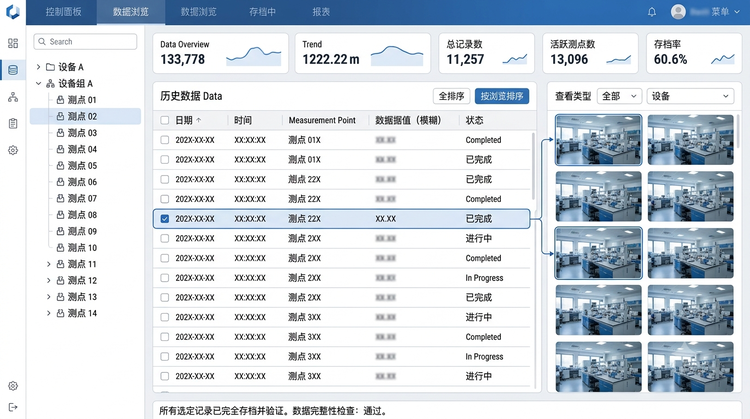Check the first 进行中 row checkbox

(165, 239)
